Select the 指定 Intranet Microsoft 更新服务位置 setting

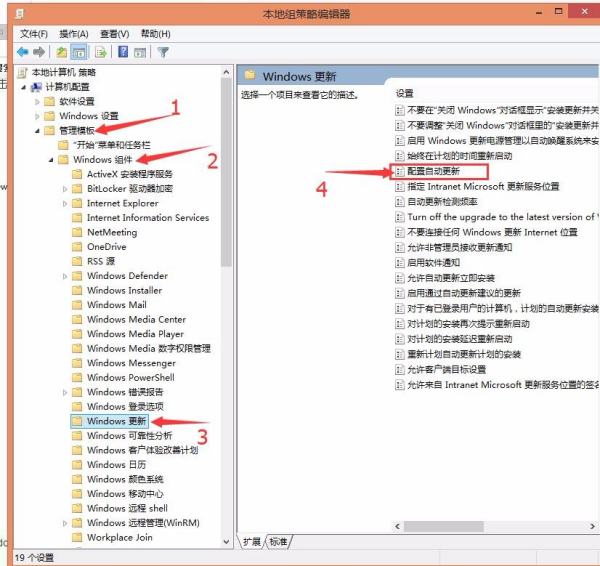coord(483,186)
